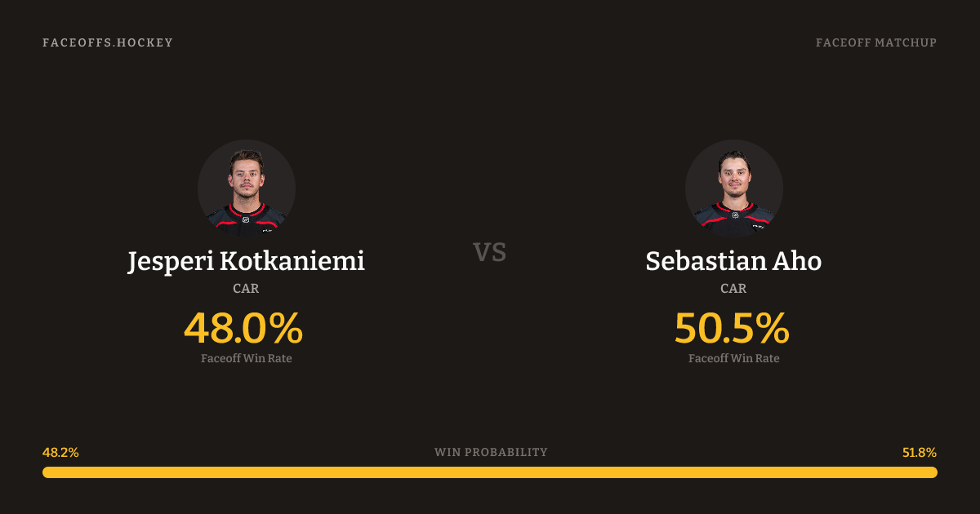The height and width of the screenshot is (514, 980).
Task: Click the NHL shield on Aho's jersey
Action: (734, 215)
